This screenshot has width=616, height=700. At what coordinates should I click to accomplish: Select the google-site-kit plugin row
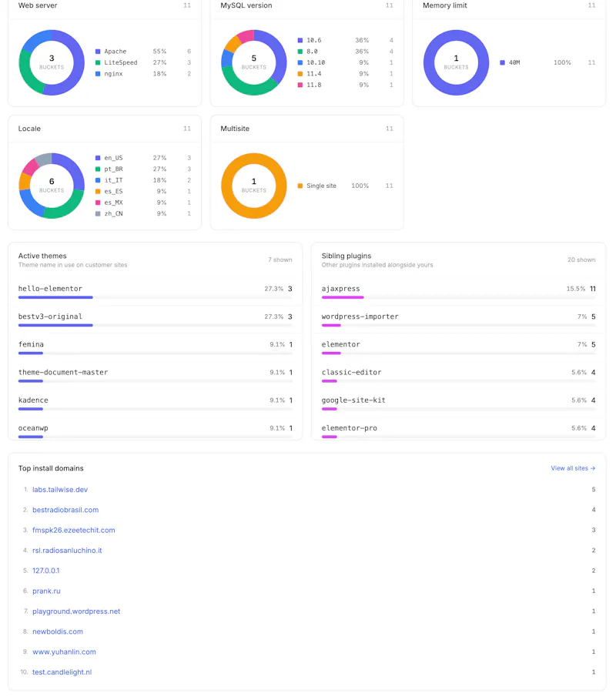tap(458, 404)
